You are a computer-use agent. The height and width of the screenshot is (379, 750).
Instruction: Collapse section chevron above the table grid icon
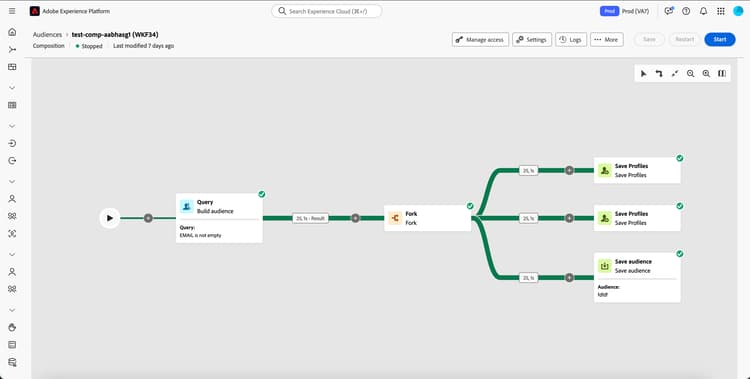[x=12, y=88]
